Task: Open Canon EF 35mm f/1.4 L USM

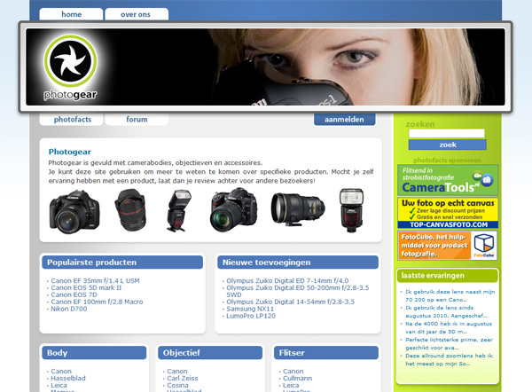Action: [95, 280]
